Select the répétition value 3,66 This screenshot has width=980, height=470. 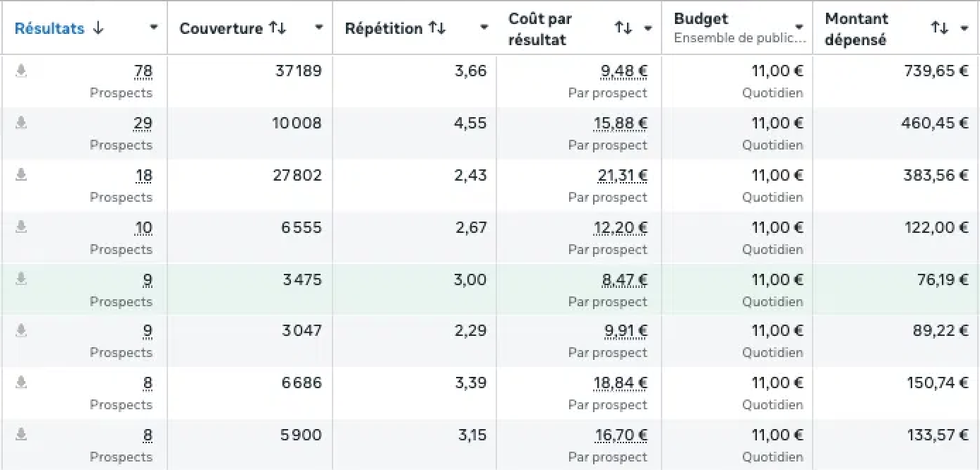(472, 71)
